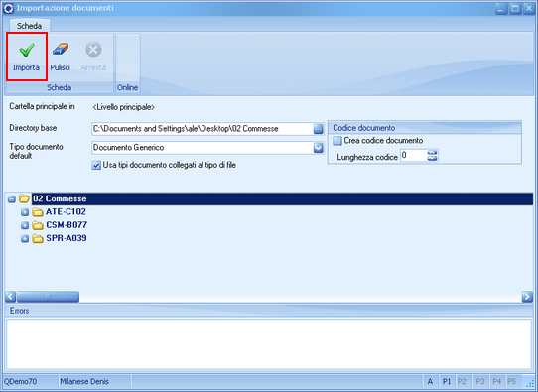Enable Crea codice documento checkbox
Screen dimensions: 538x392
tap(337, 141)
